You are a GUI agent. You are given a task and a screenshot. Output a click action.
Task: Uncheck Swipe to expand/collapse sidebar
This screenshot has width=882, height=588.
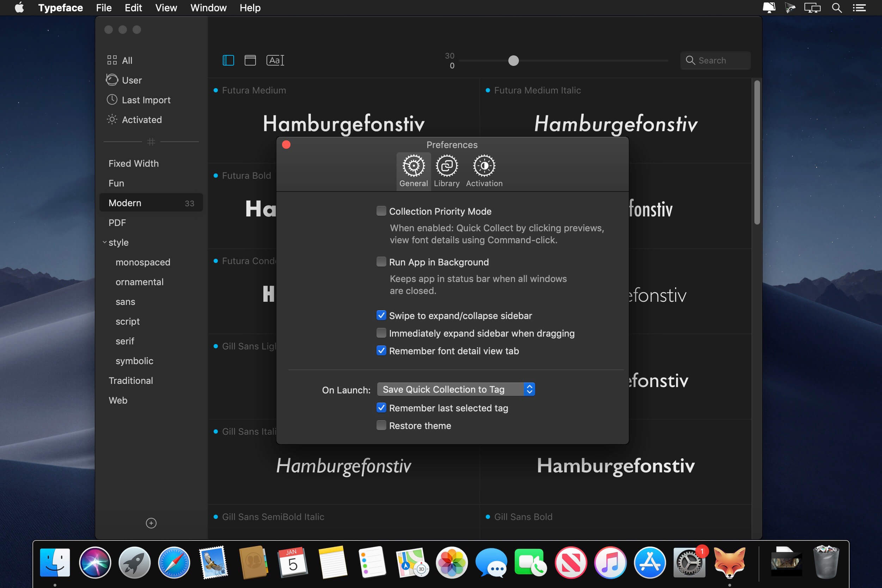(x=381, y=315)
